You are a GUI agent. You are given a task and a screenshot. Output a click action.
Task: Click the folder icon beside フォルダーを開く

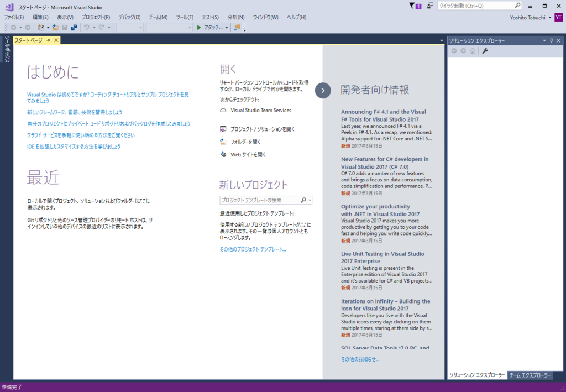click(x=223, y=142)
